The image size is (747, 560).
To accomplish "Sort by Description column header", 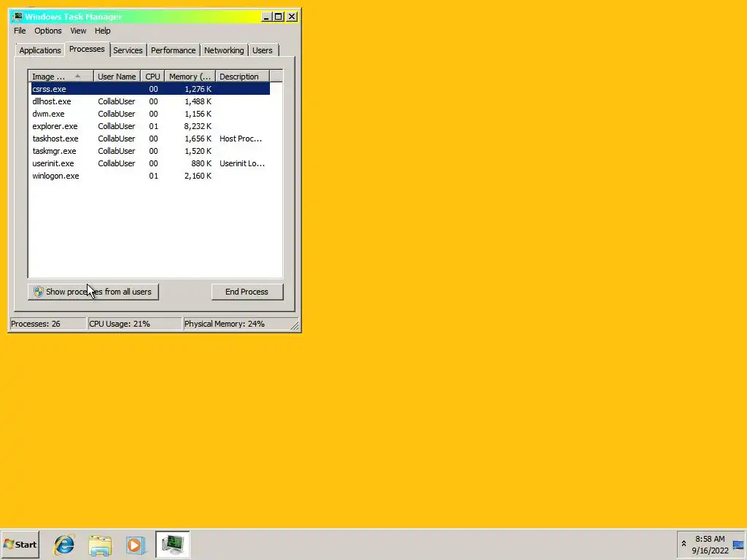I will 242,76.
